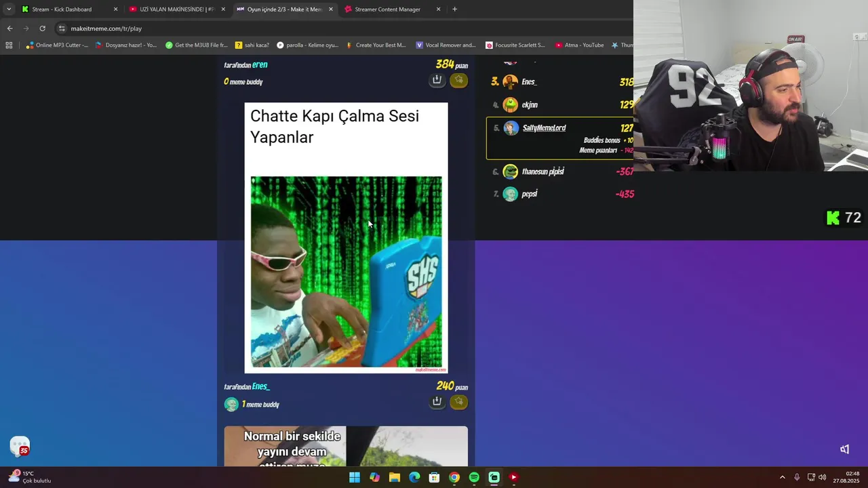Open network/display icon in system tray
868x488 pixels.
pyautogui.click(x=810, y=477)
